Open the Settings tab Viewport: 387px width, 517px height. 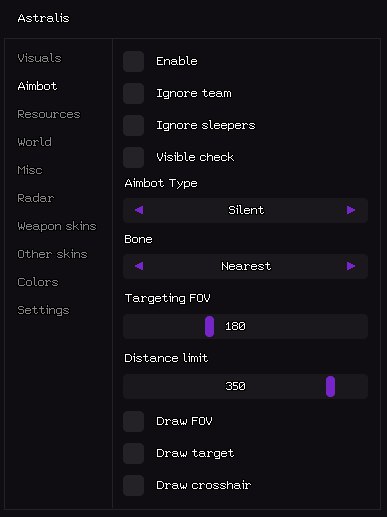[43, 310]
